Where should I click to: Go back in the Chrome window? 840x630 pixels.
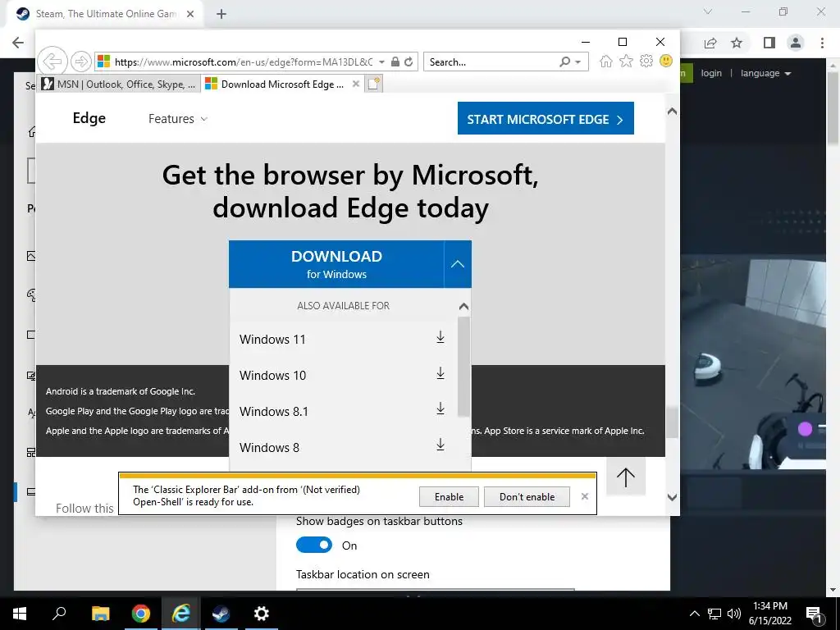[x=18, y=43]
